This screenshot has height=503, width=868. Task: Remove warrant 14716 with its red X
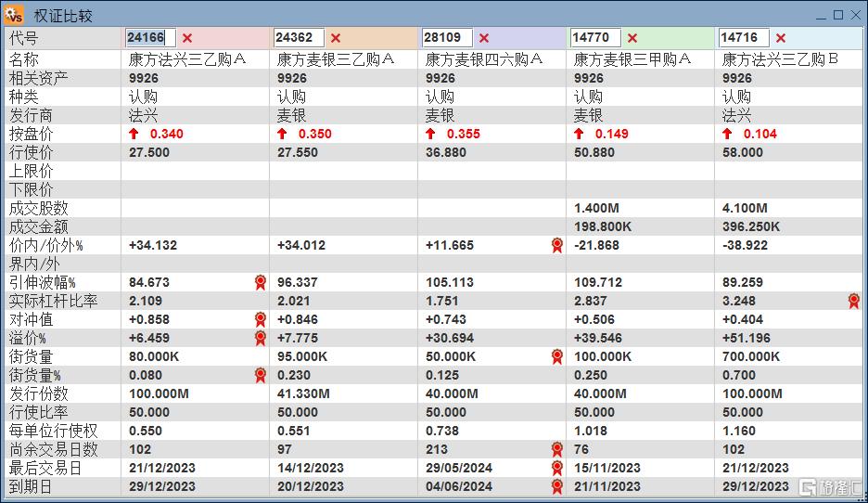pyautogui.click(x=781, y=38)
